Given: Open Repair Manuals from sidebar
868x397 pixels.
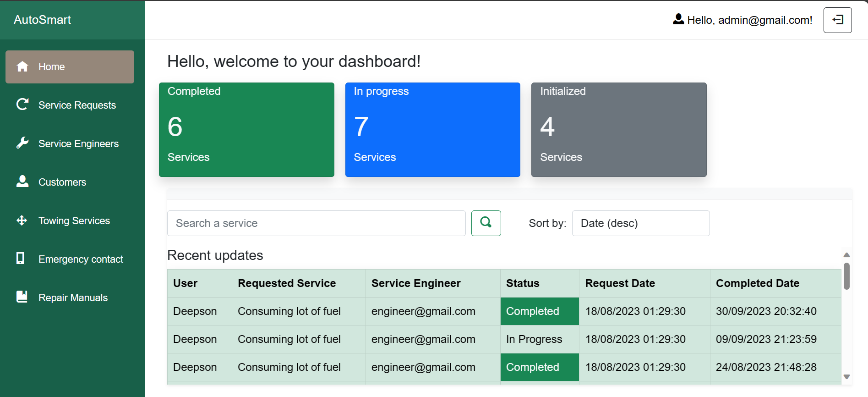Looking at the screenshot, I should point(70,298).
